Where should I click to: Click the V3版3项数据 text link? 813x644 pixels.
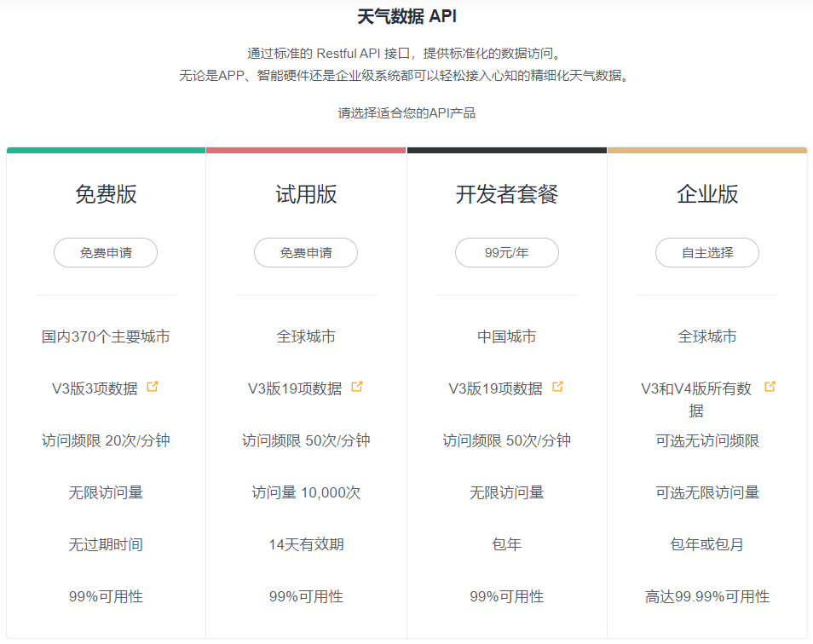(95, 388)
